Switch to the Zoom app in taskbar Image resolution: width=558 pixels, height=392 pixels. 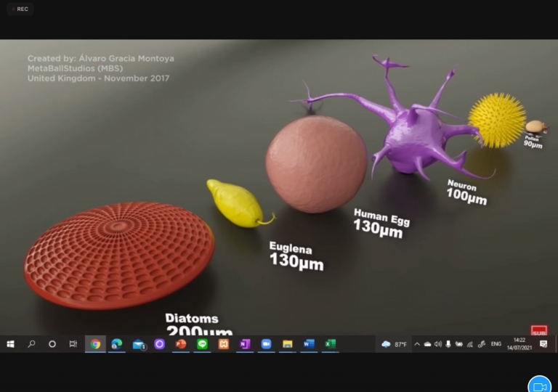coord(266,344)
